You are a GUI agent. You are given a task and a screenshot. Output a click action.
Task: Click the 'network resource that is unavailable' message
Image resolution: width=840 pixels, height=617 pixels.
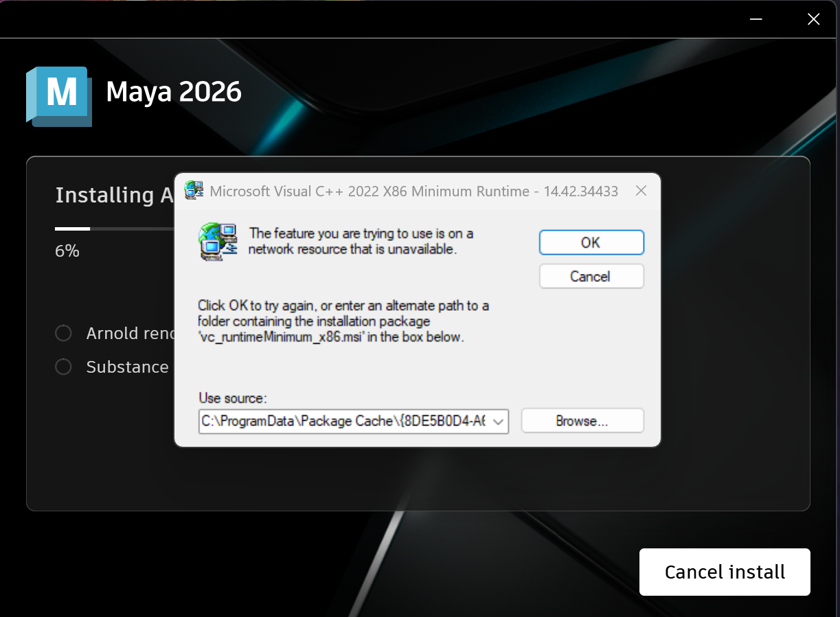tap(361, 242)
